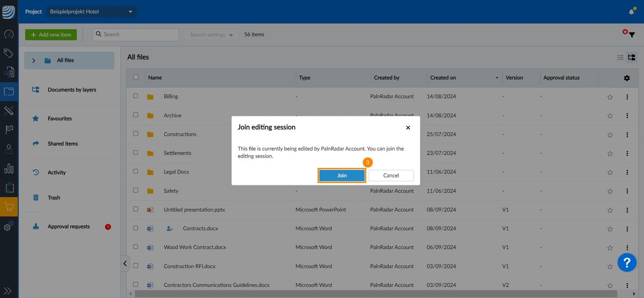644x298 pixels.
Task: Expand the All files tree chevron
Action: click(x=34, y=61)
